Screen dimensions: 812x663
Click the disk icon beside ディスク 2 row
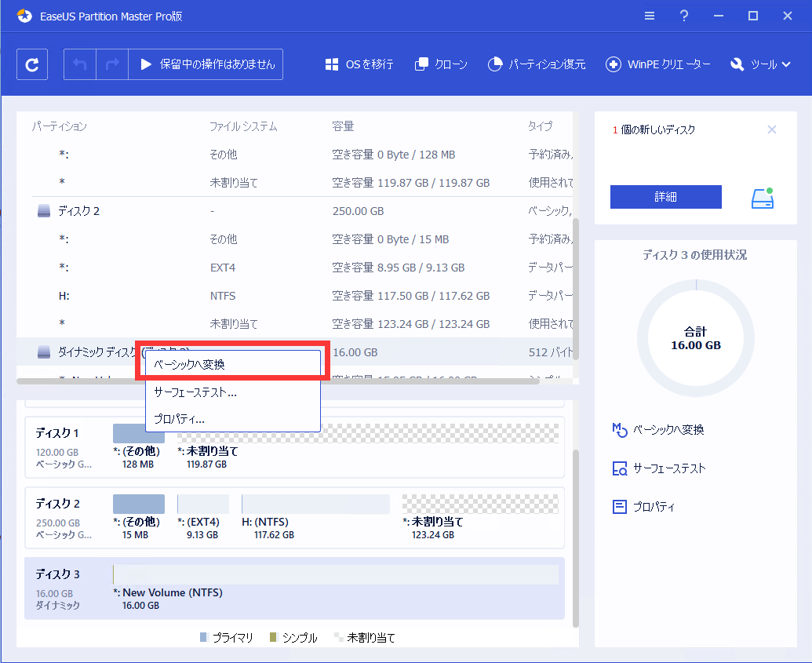pyautogui.click(x=44, y=211)
